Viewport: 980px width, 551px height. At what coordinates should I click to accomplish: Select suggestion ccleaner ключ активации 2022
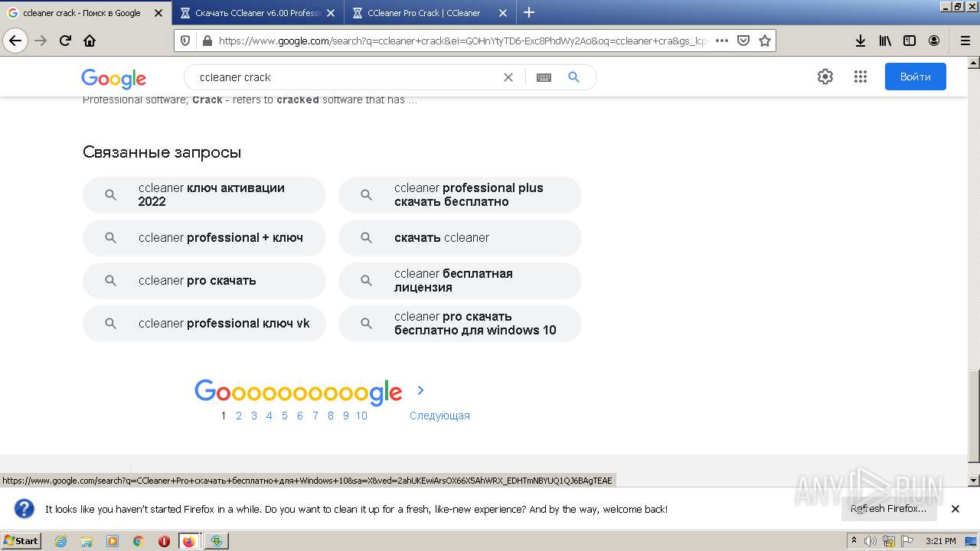(204, 195)
